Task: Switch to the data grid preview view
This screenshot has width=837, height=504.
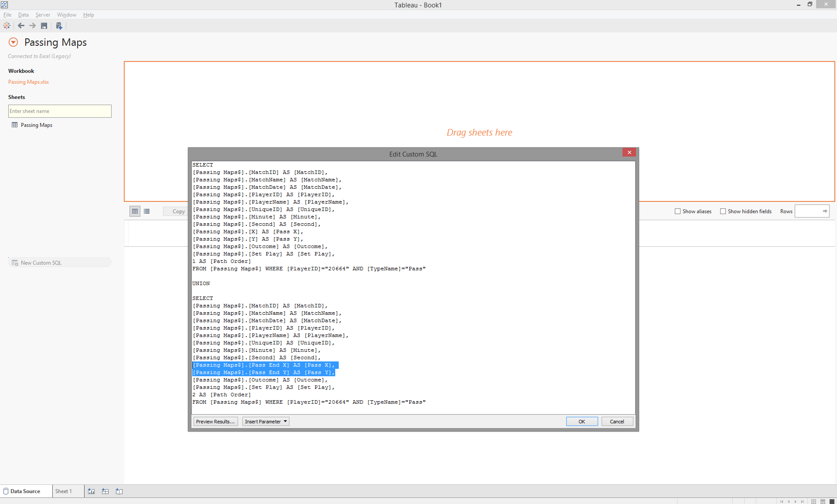Action: 135,211
